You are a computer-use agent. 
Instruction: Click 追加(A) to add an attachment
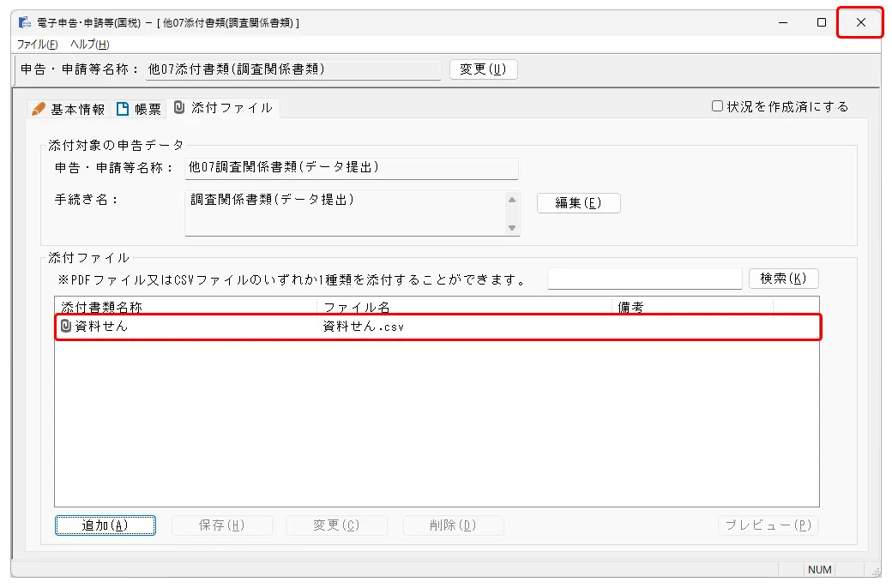105,525
